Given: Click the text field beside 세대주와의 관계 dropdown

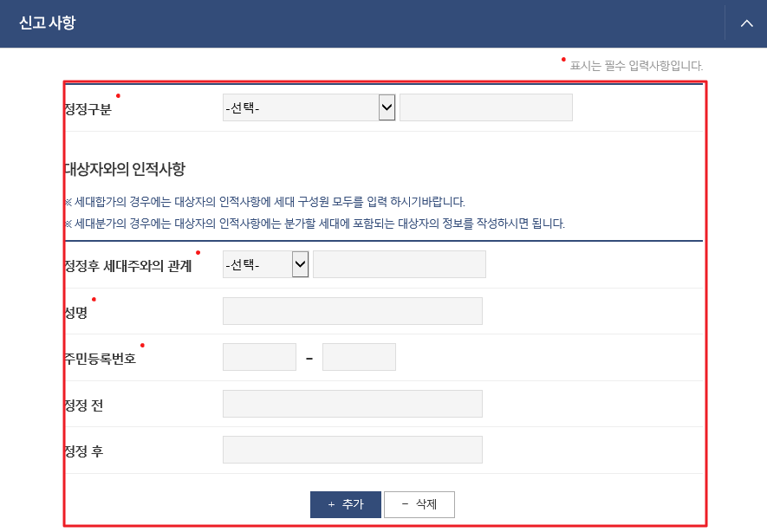Looking at the screenshot, I should (x=400, y=264).
